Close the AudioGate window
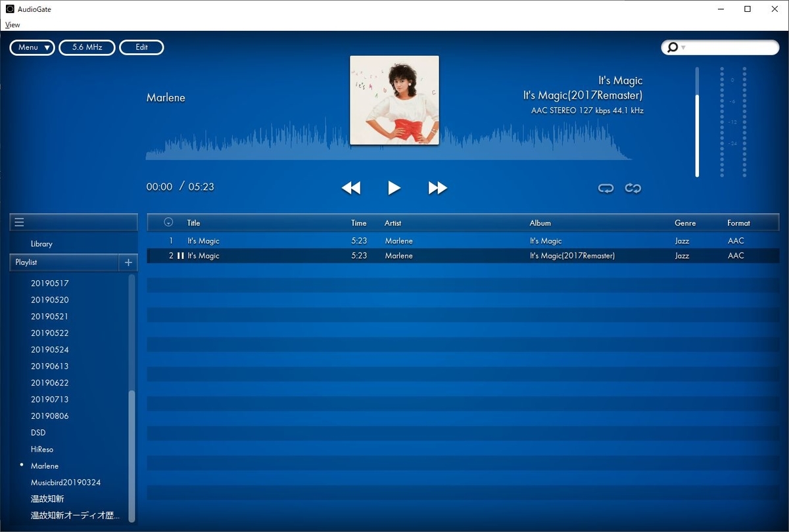This screenshot has width=789, height=532. tap(775, 9)
